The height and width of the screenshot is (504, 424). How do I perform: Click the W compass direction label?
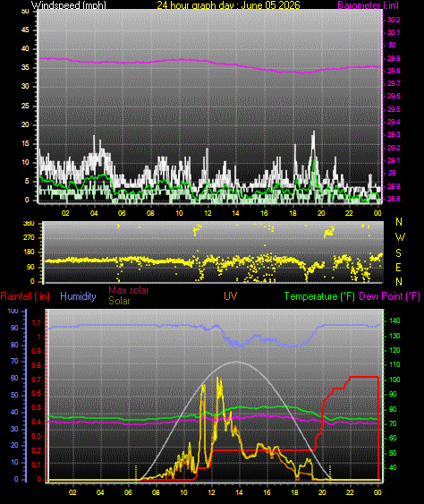(400, 237)
